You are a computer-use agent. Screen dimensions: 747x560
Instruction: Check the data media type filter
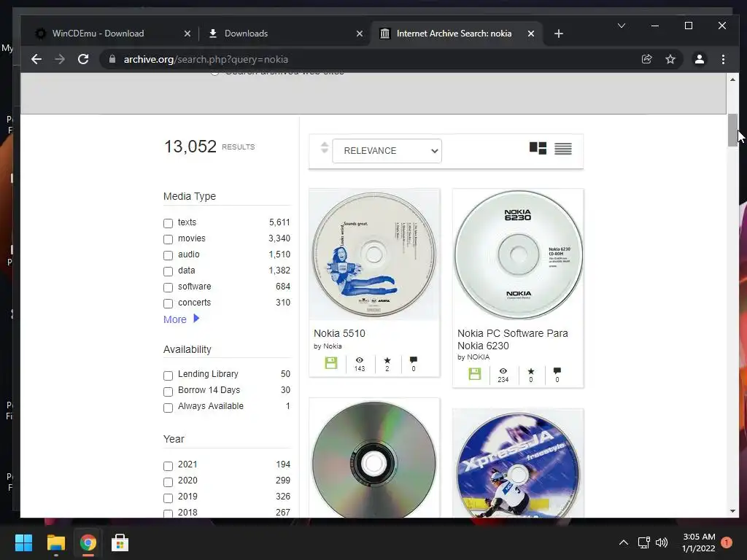[169, 271]
